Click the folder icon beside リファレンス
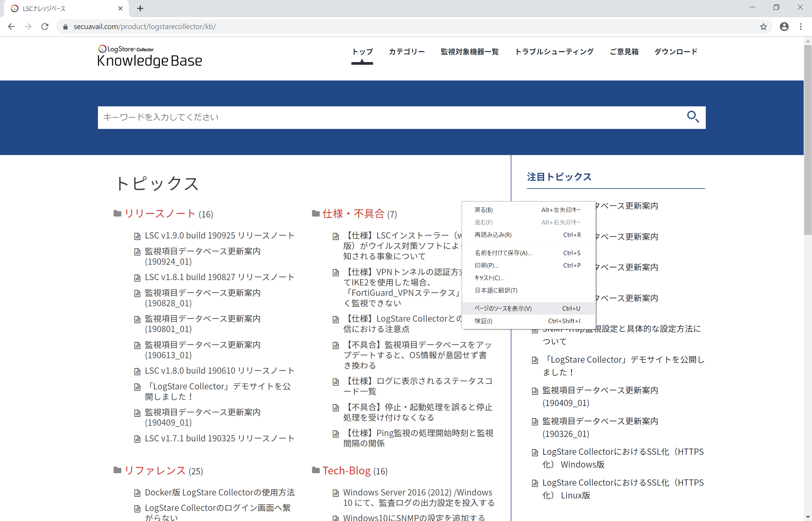 coord(117,470)
